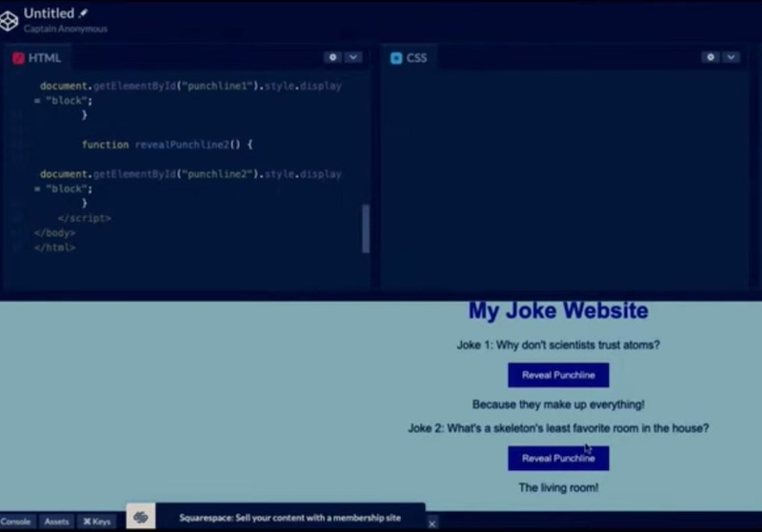The image size is (762, 532).
Task: Click Joke 2 skeleton question text
Action: point(558,428)
